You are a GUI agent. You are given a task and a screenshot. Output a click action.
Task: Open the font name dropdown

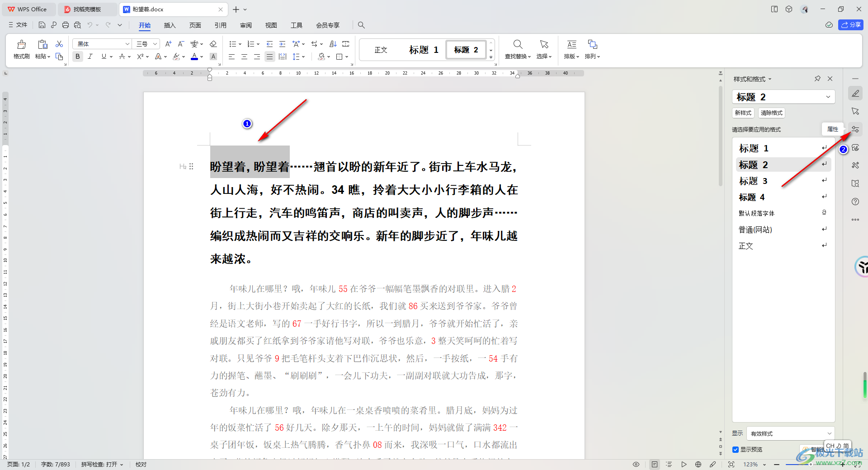[x=127, y=44]
